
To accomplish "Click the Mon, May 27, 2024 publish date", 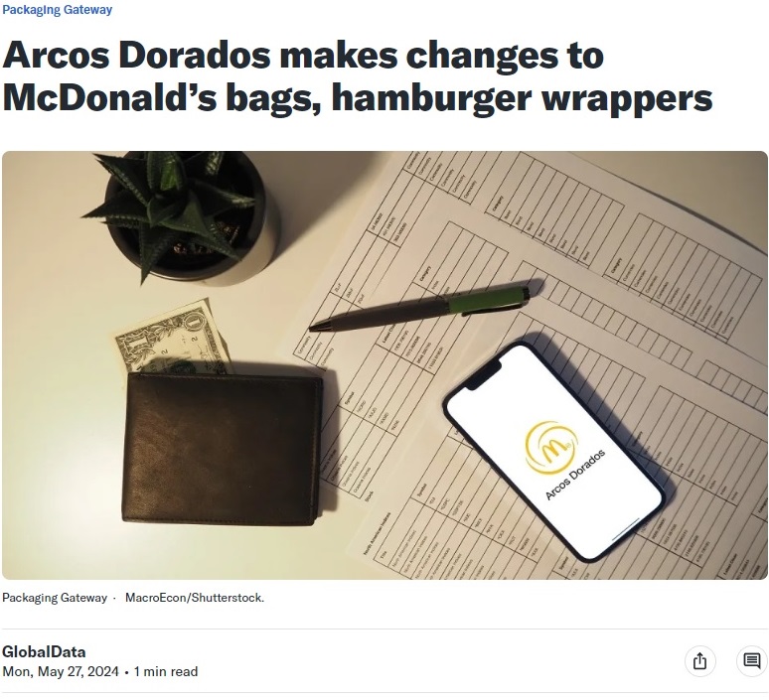I will point(61,671).
